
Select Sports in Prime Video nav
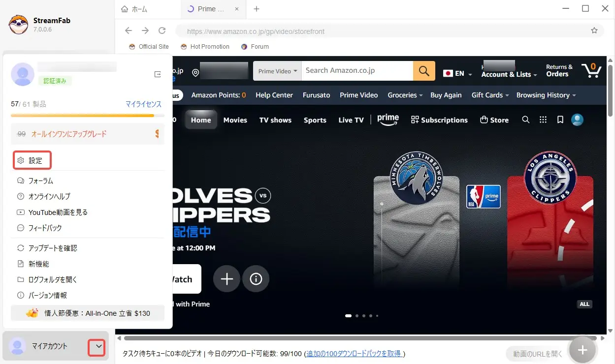(315, 120)
